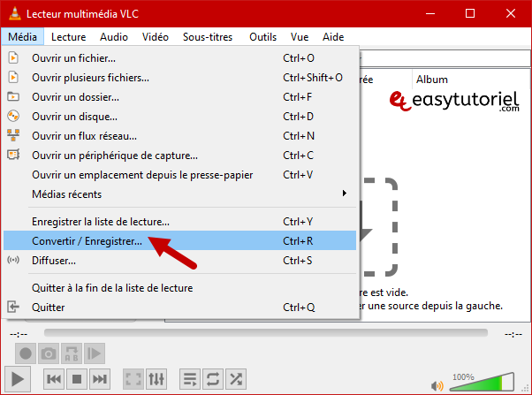This screenshot has height=395, width=532.
Task: Expand the Médias récents submenu
Action: pos(179,194)
